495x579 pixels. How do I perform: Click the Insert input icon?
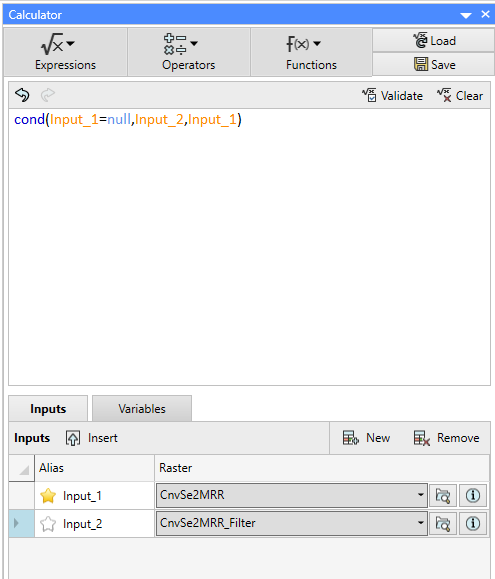coord(73,438)
